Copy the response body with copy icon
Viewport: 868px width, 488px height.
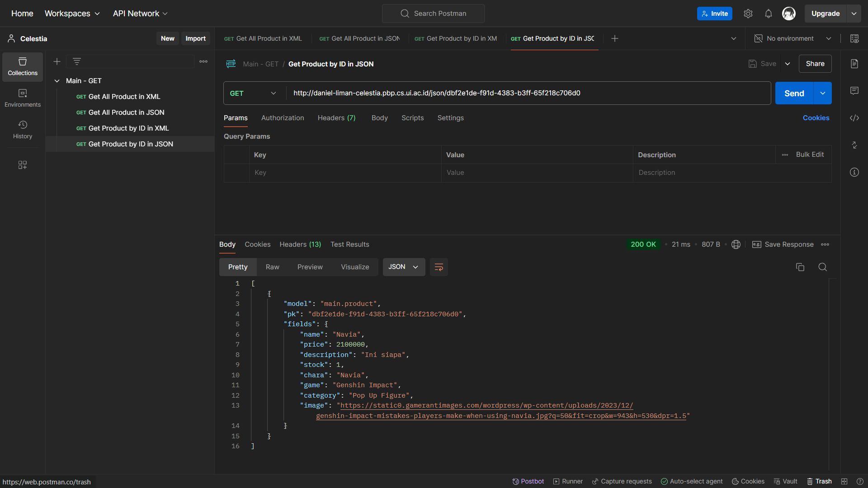tap(800, 267)
